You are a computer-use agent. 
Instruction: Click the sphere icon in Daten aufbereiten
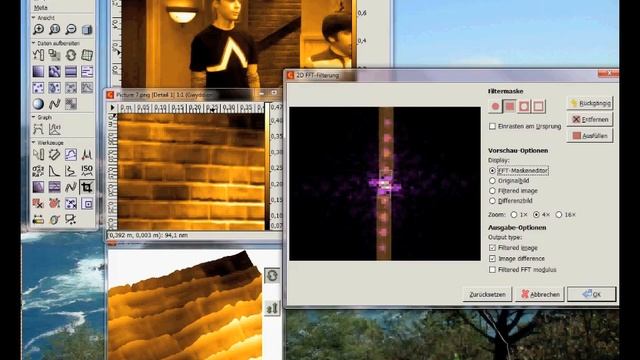pyautogui.click(x=38, y=104)
